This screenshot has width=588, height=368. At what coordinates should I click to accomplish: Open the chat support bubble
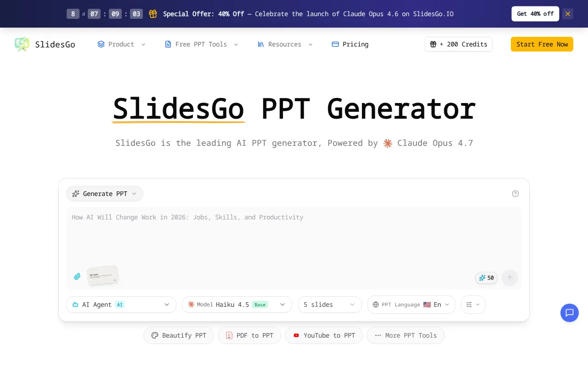[570, 313]
